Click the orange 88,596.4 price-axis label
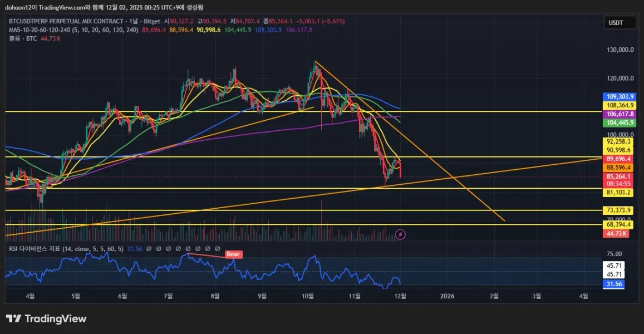 click(618, 168)
